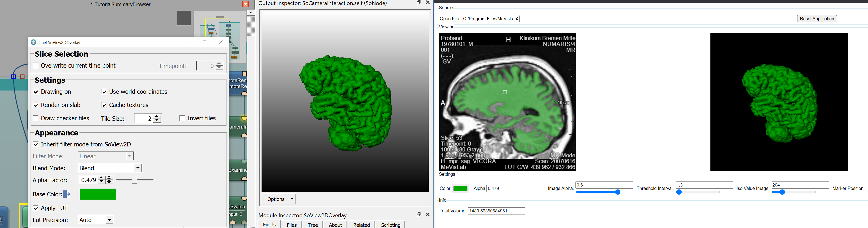The width and height of the screenshot is (868, 228).
Task: Close the TutorialSummaryBrowser tab with red X
Action: pos(246,4)
